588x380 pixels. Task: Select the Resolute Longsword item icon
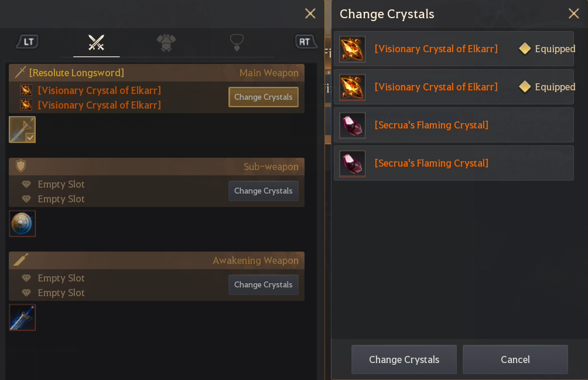coord(22,130)
